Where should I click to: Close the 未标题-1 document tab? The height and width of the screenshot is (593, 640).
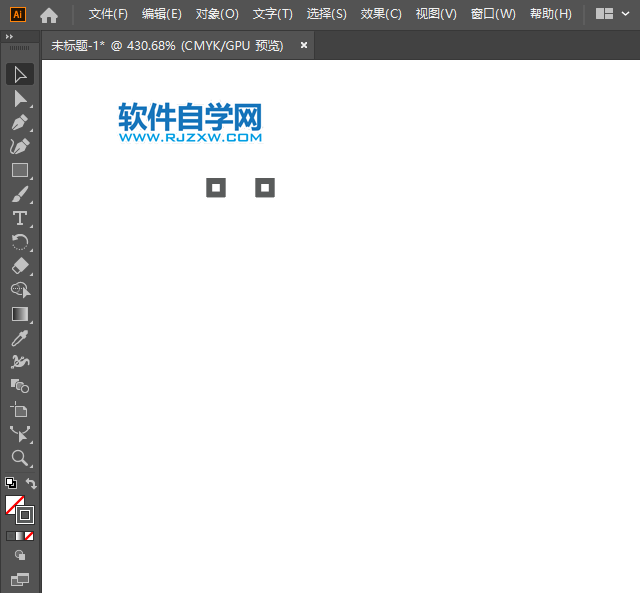point(304,45)
